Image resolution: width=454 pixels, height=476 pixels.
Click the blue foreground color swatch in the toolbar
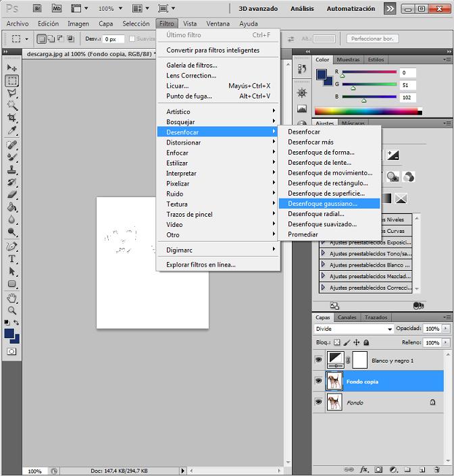[9, 334]
